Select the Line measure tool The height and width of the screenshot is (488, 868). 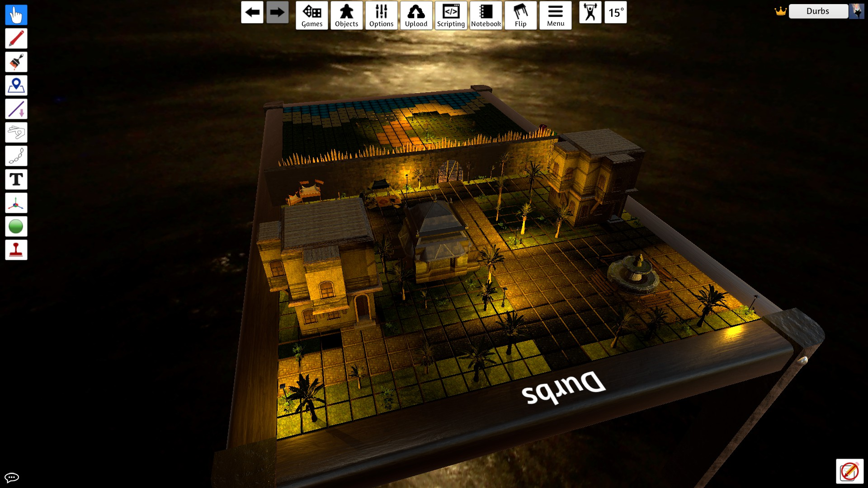point(16,109)
